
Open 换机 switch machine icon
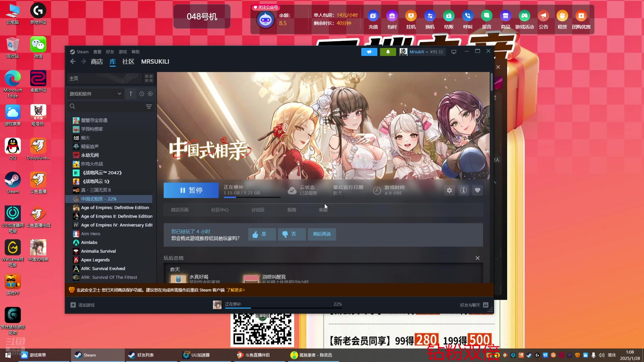pyautogui.click(x=430, y=16)
